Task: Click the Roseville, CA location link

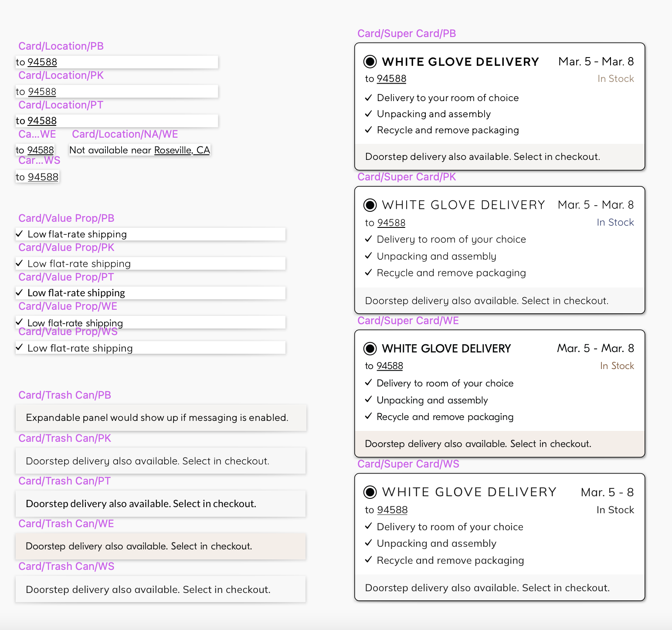Action: [x=182, y=150]
